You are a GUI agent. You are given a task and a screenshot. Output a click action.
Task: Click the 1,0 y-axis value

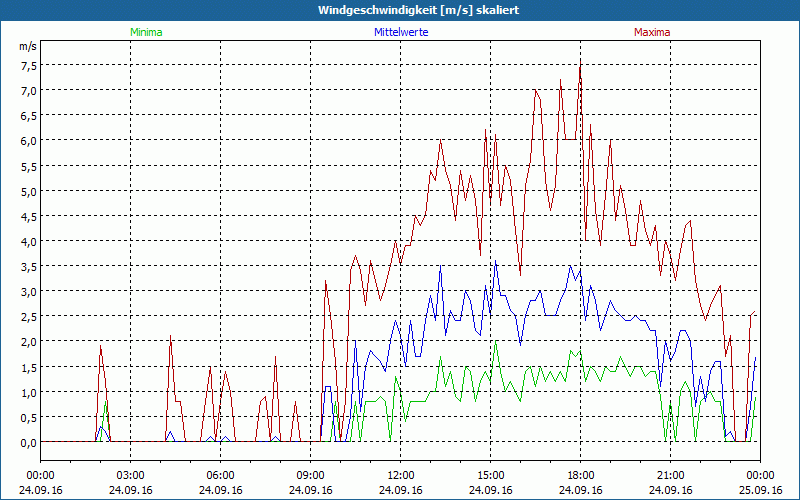click(x=29, y=393)
